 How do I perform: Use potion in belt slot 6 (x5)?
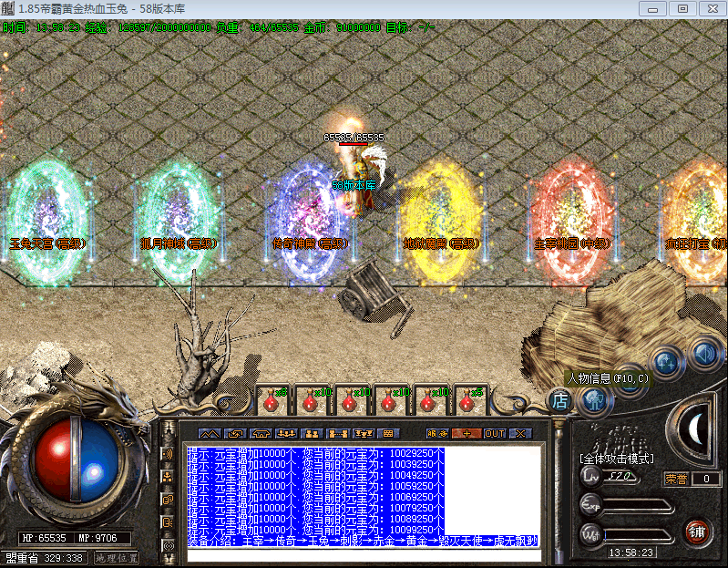tap(470, 400)
